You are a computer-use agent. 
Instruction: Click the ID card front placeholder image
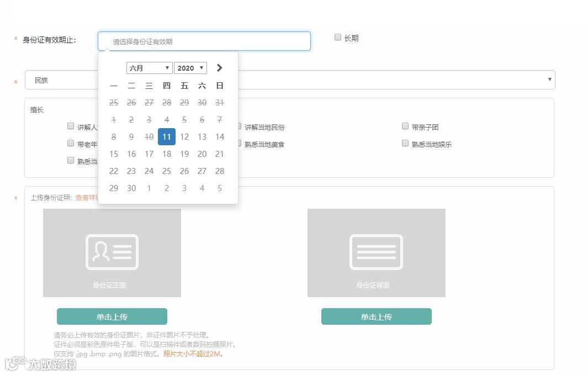click(x=112, y=253)
